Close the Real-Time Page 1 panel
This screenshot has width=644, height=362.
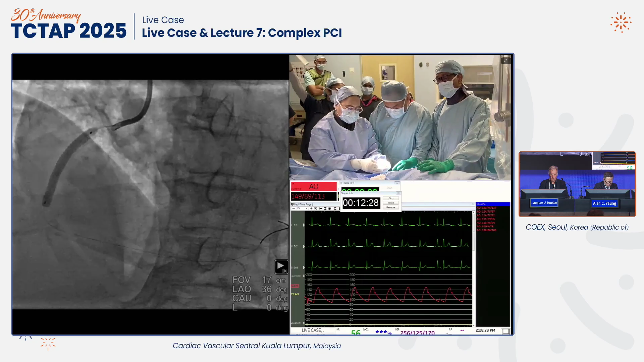(473, 204)
